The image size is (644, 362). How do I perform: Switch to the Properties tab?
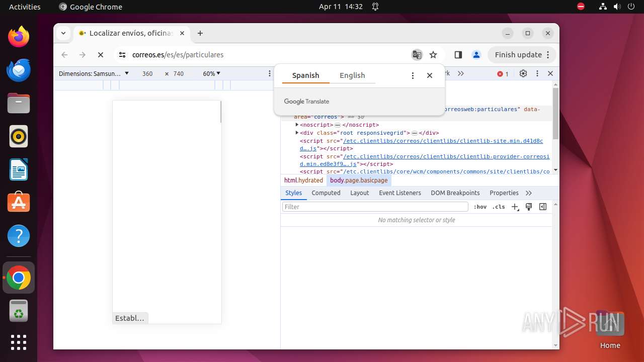click(x=504, y=193)
